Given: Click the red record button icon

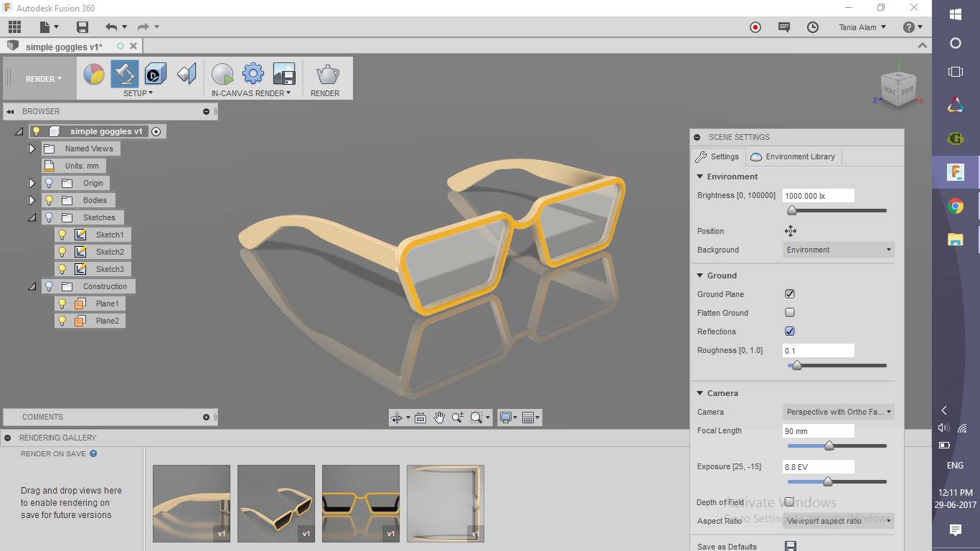Looking at the screenshot, I should [x=755, y=27].
